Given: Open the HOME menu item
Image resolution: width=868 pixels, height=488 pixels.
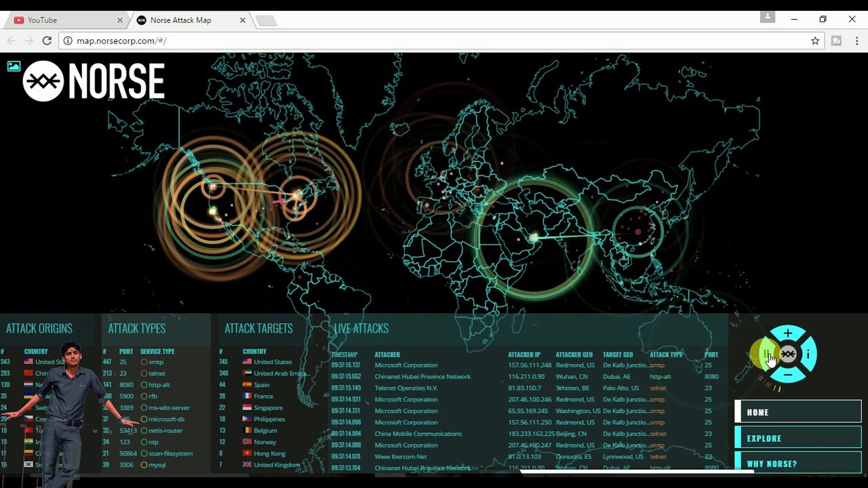Looking at the screenshot, I should (x=798, y=411).
